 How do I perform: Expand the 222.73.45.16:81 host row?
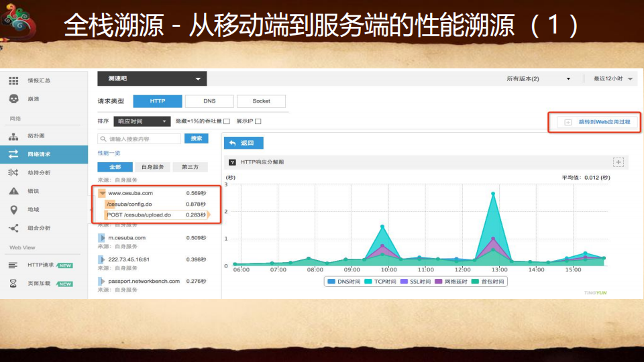click(x=101, y=259)
